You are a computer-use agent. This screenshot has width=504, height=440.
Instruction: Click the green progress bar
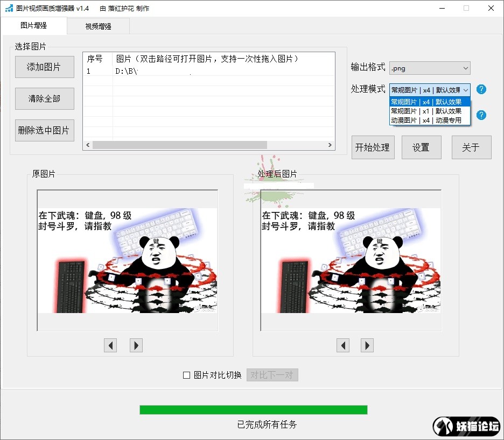pyautogui.click(x=254, y=410)
